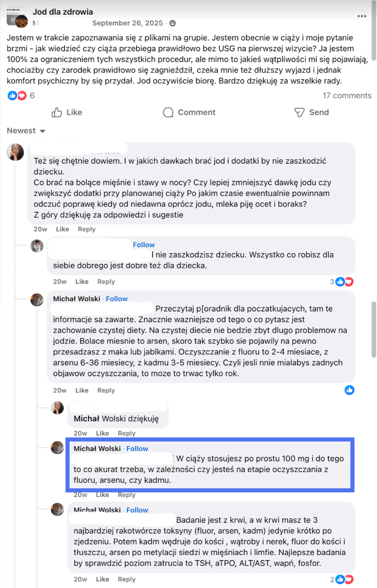Like the Też się chętnie dowiem comment

click(x=62, y=229)
